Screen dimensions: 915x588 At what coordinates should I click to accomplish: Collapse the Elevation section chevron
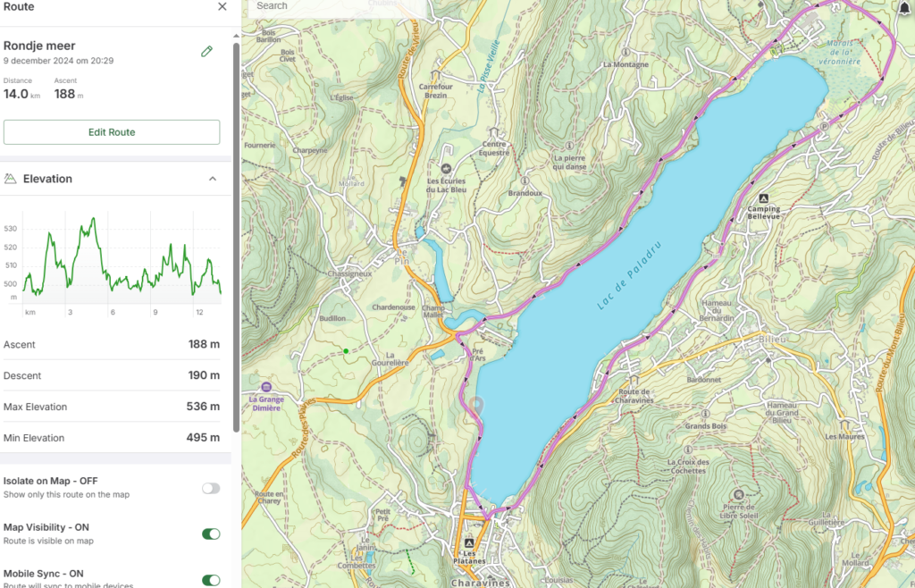point(213,179)
